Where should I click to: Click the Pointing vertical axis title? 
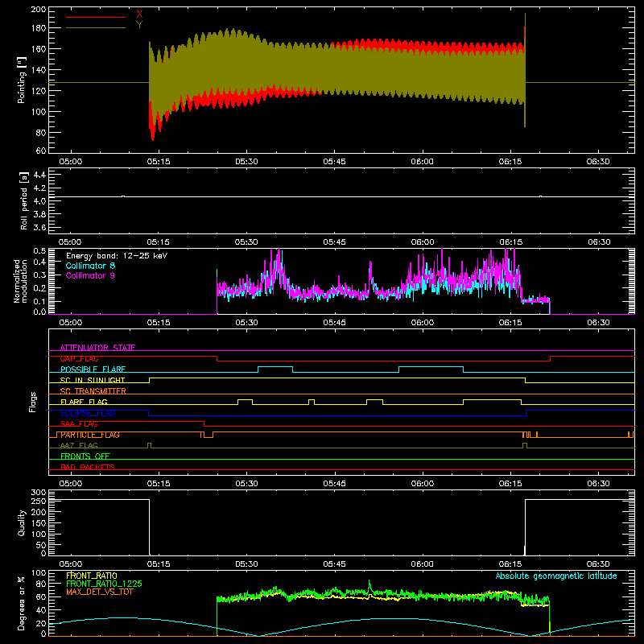click(x=22, y=80)
